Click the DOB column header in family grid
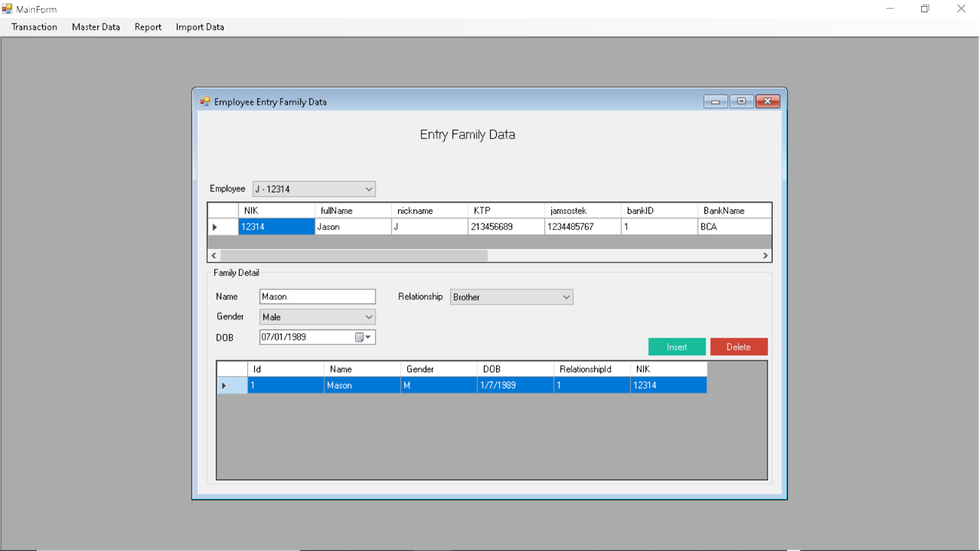 click(515, 369)
